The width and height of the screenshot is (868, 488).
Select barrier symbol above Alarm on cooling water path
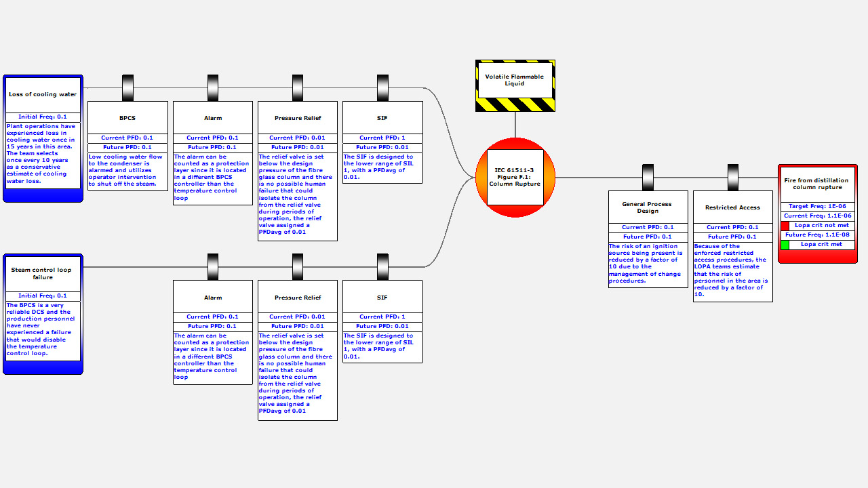pos(213,87)
